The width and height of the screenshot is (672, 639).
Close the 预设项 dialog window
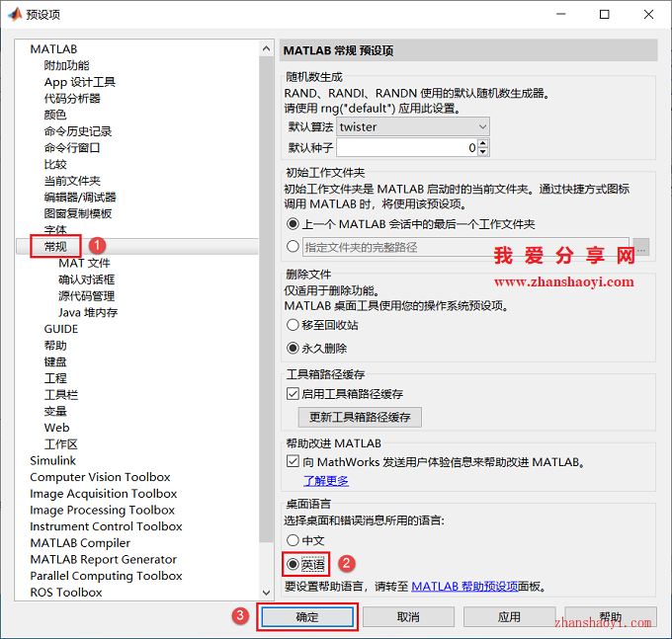tap(648, 14)
